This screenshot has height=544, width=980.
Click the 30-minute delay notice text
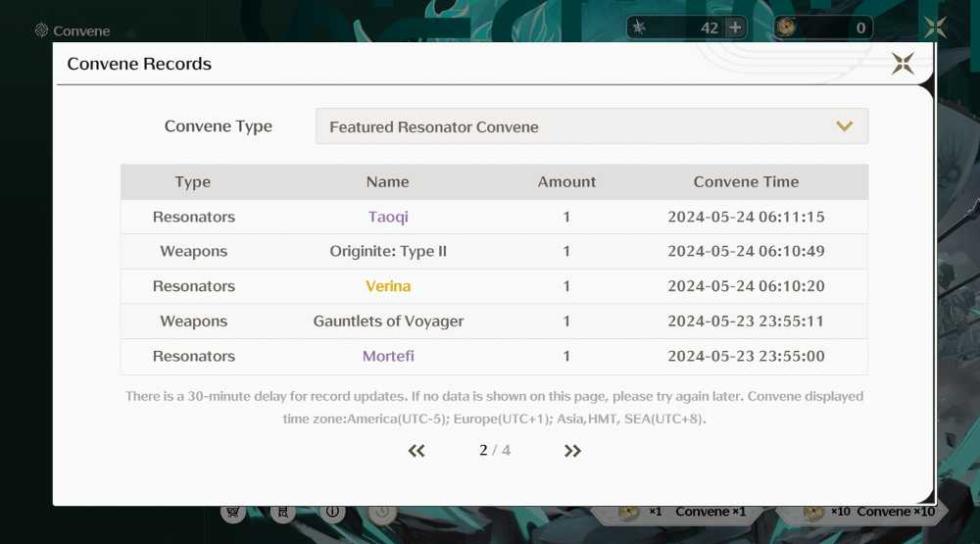pos(494,407)
